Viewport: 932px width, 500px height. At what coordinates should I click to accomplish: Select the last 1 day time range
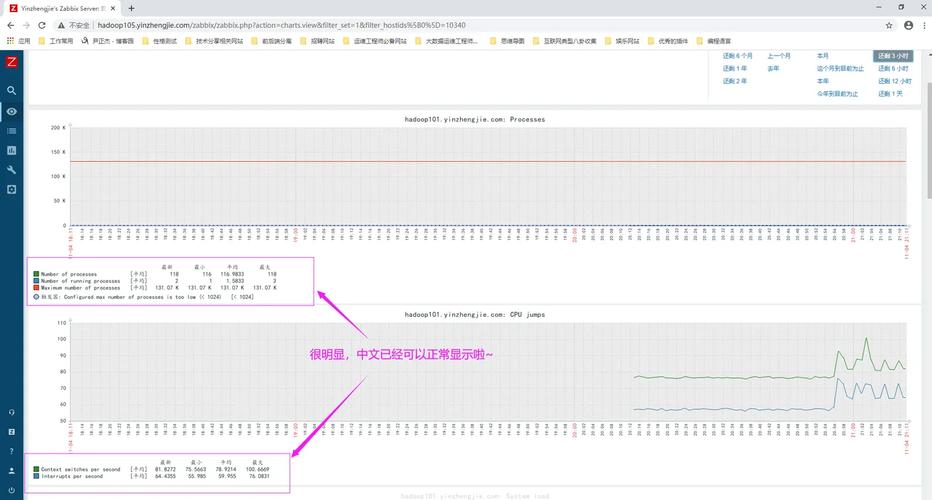[x=890, y=93]
